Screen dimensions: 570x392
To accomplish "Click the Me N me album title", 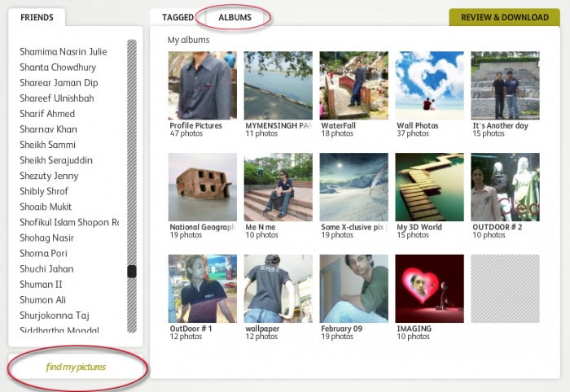I will pos(261,227).
